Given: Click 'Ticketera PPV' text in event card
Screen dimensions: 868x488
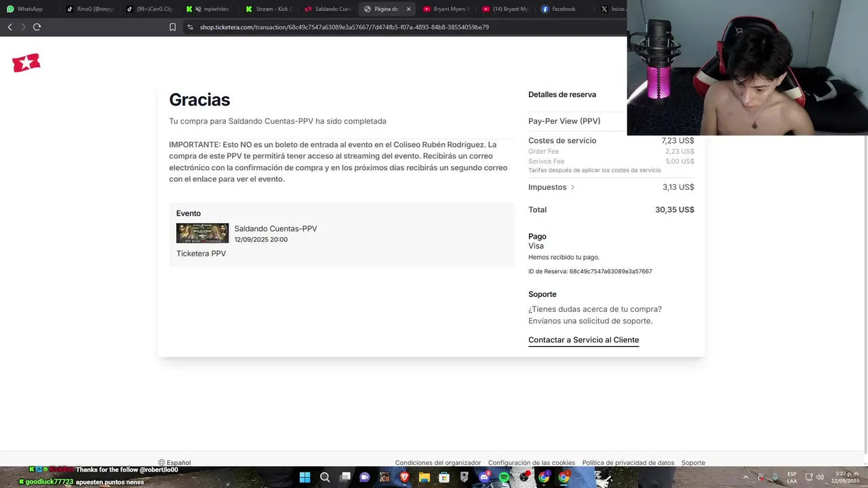Looking at the screenshot, I should coord(201,253).
